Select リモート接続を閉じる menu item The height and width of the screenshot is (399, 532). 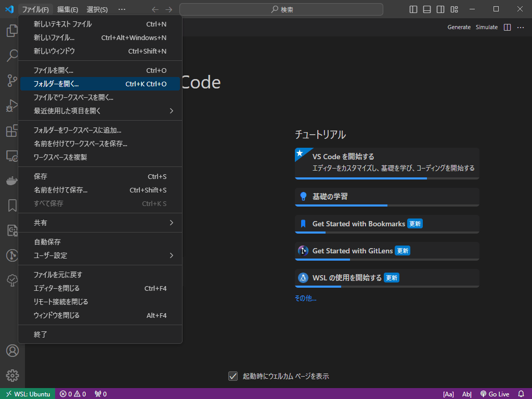tap(100, 302)
